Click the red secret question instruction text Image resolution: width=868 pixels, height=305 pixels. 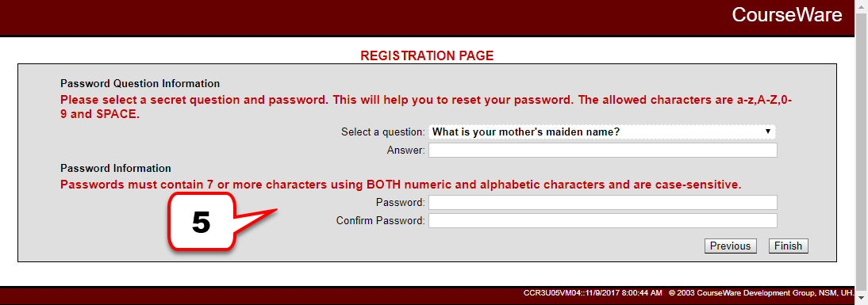point(429,109)
